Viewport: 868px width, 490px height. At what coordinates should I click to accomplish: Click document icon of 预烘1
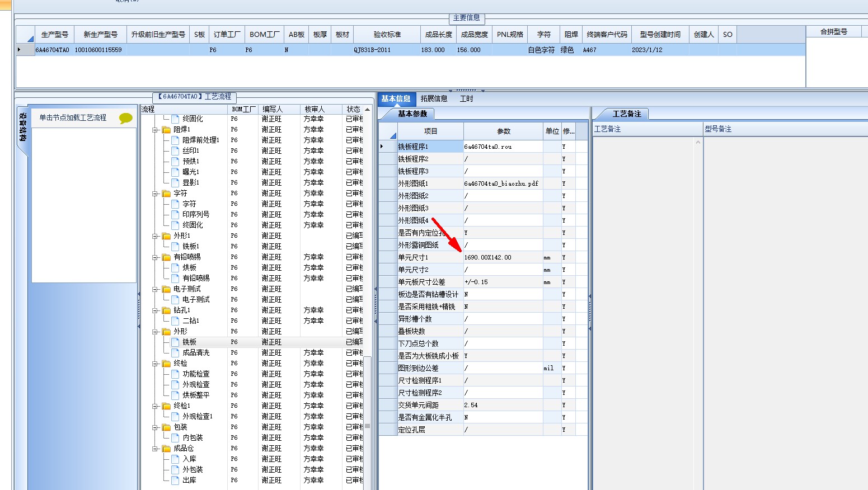(176, 161)
